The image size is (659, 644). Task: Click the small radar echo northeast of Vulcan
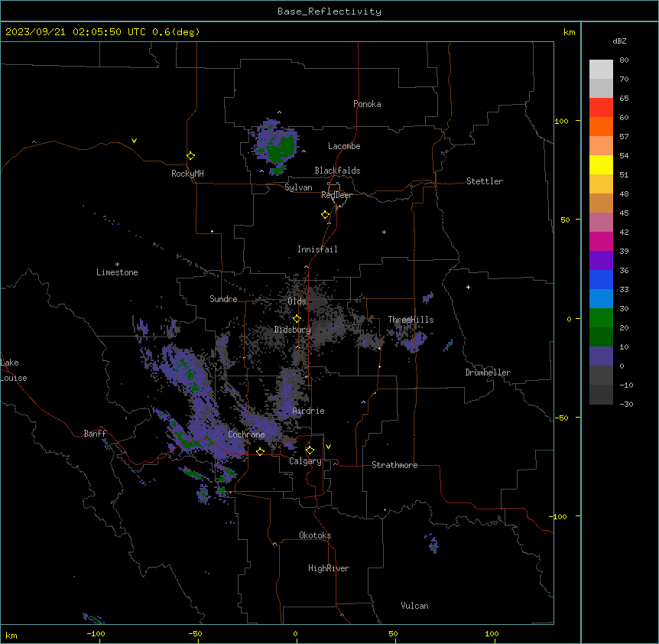432,543
